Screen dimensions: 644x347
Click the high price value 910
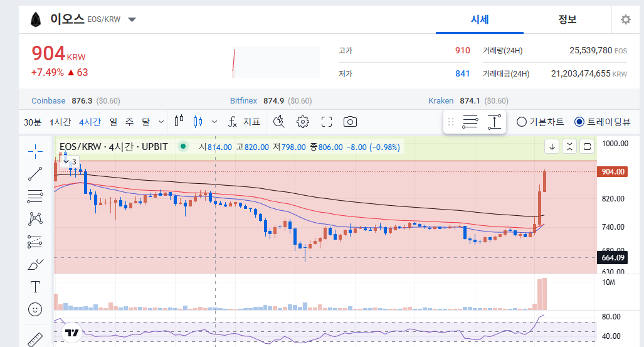(x=463, y=51)
